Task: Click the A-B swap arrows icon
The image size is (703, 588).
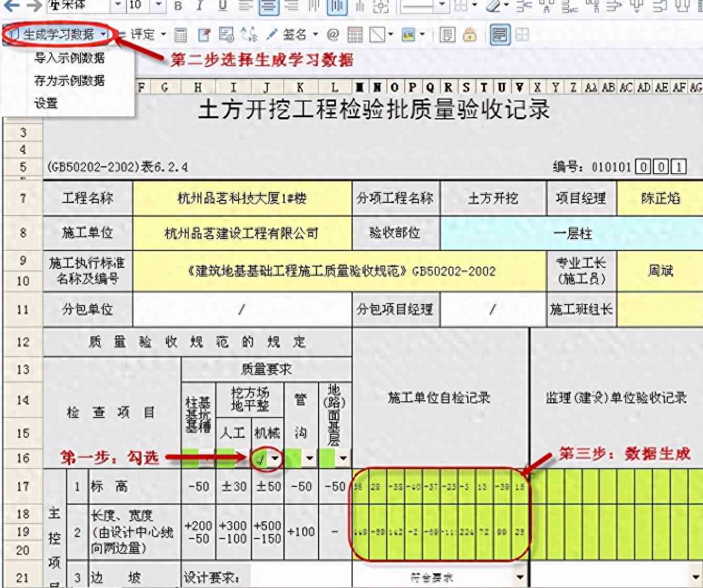Action: point(249,35)
